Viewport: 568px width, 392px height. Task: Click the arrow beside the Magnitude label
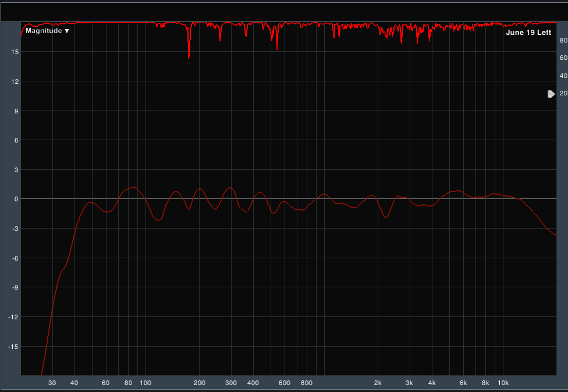click(x=67, y=31)
